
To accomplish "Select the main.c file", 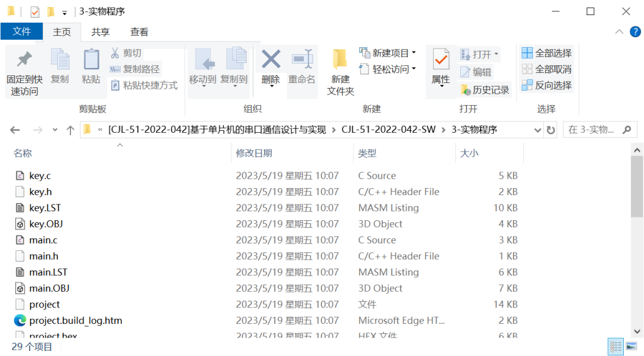I will [43, 240].
